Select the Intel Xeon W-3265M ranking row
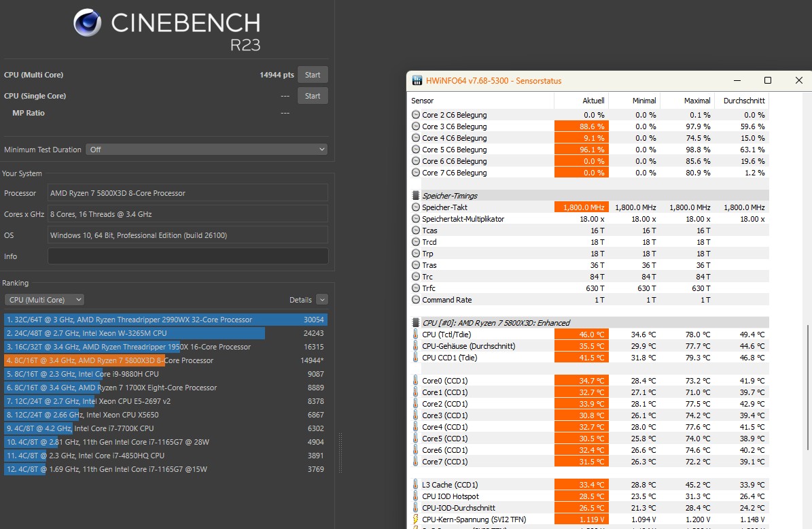The height and width of the screenshot is (529, 812). 166,333
